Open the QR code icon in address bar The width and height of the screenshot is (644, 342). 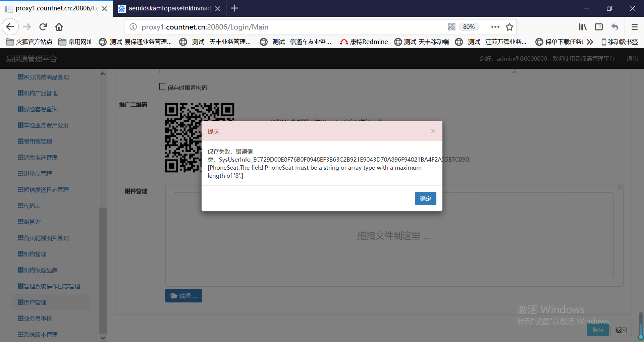452,27
